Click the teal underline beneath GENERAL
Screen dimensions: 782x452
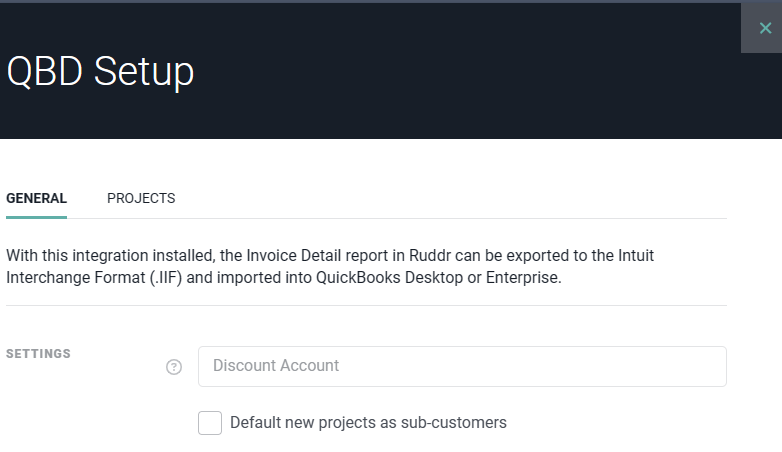coord(36,218)
